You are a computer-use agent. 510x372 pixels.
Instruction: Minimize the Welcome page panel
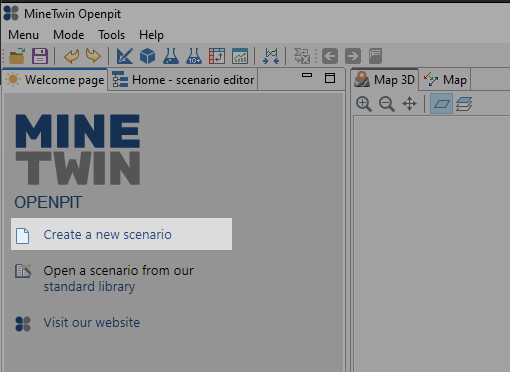click(307, 75)
